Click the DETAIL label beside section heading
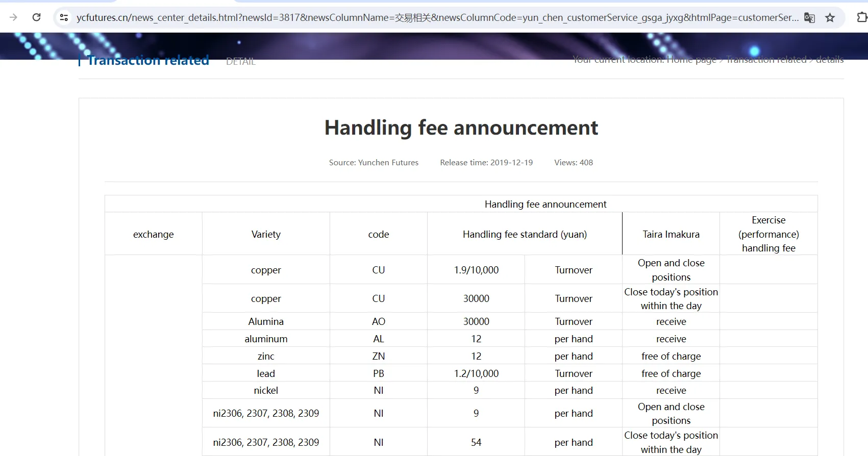The image size is (868, 456). 241,61
